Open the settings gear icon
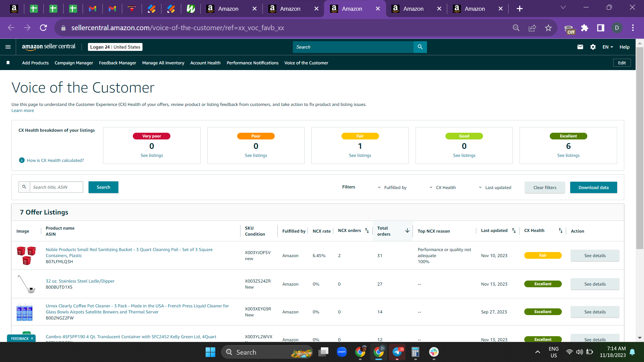The height and width of the screenshot is (362, 644). (593, 47)
